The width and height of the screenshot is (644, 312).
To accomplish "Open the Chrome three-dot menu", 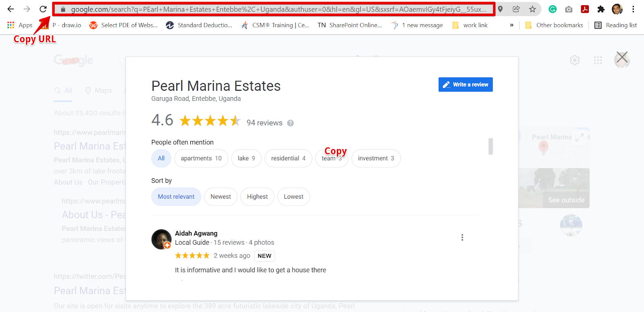I will (633, 9).
